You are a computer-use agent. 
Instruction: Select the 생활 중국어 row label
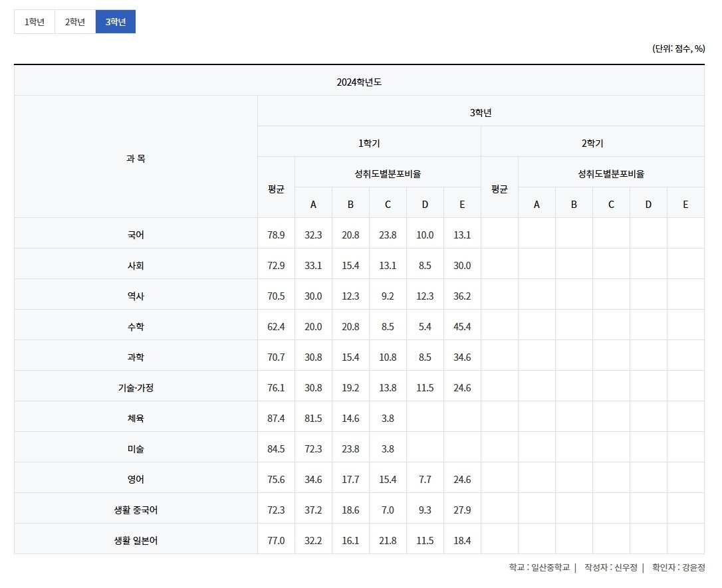136,510
